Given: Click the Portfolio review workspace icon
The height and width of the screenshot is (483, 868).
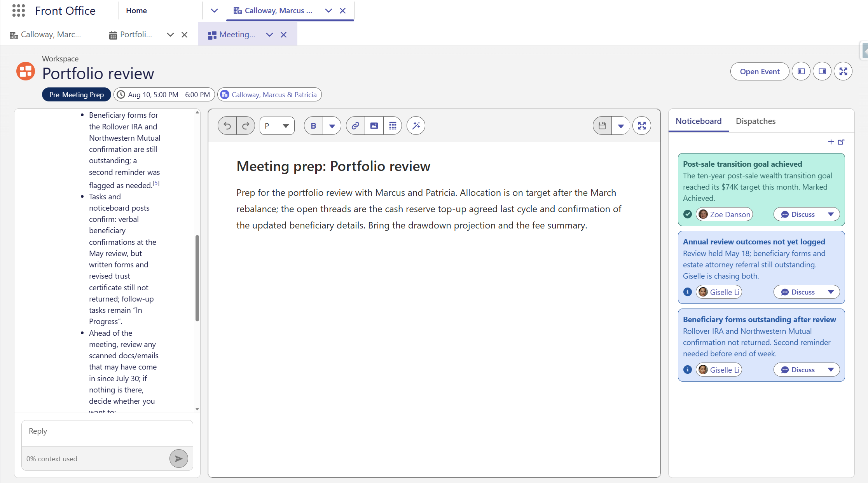Looking at the screenshot, I should click(x=26, y=71).
